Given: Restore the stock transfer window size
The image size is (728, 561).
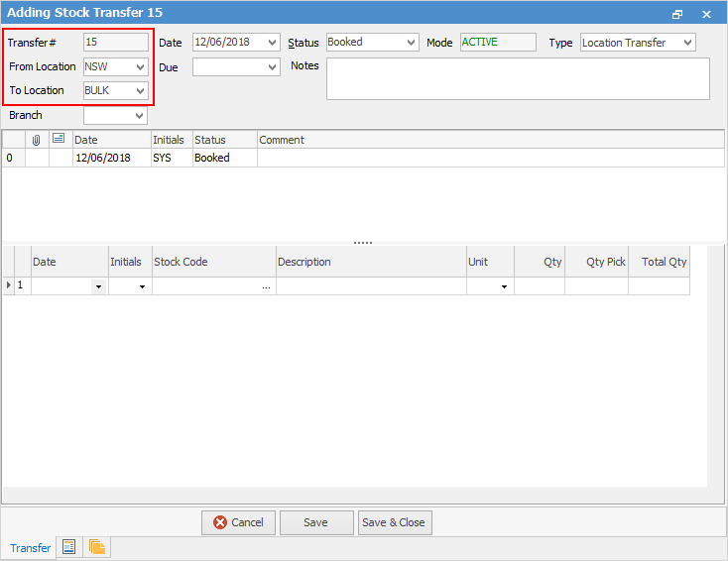Looking at the screenshot, I should point(677,15).
